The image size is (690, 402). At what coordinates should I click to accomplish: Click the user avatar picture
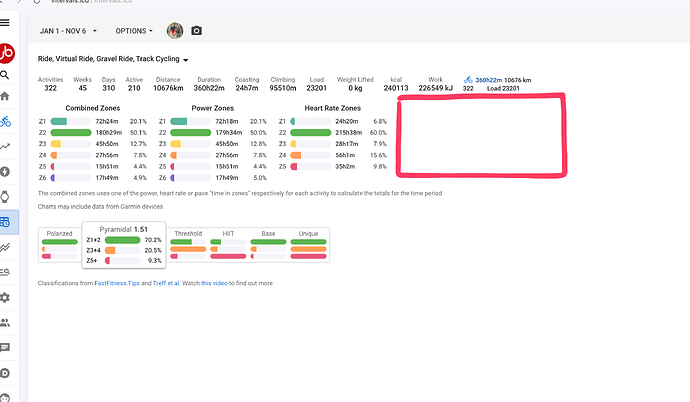coord(175,31)
